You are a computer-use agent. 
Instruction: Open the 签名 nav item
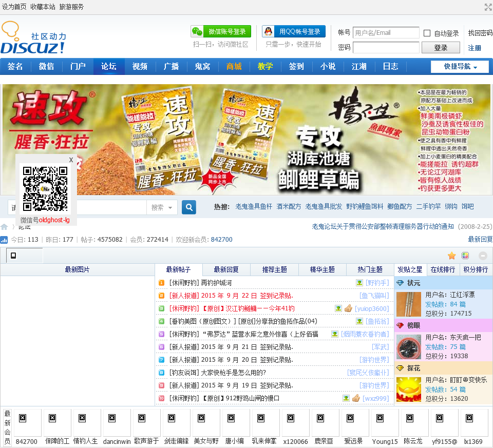[15, 66]
